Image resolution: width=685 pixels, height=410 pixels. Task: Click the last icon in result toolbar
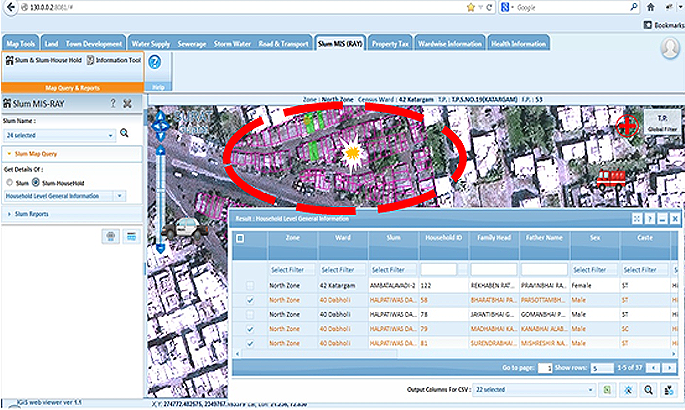669,389
